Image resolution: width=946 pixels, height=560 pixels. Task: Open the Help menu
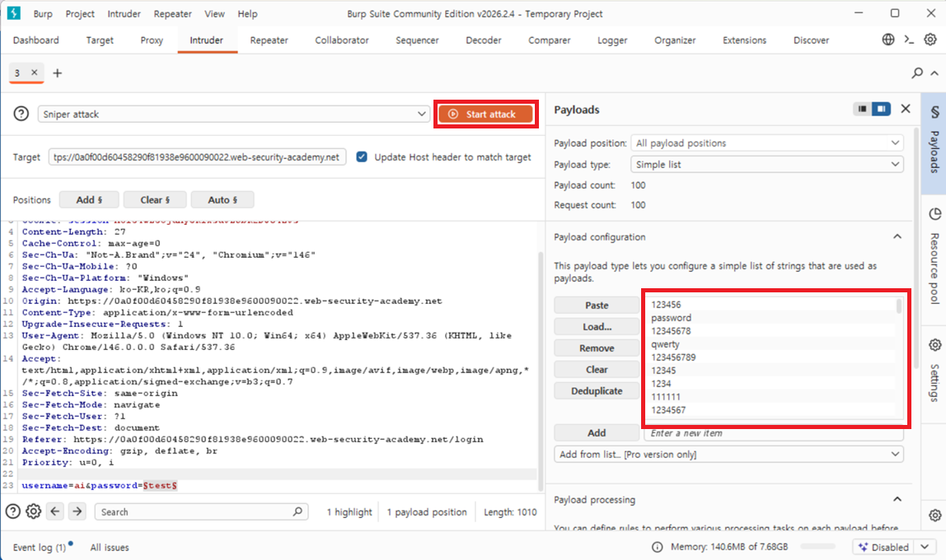pyautogui.click(x=247, y=13)
